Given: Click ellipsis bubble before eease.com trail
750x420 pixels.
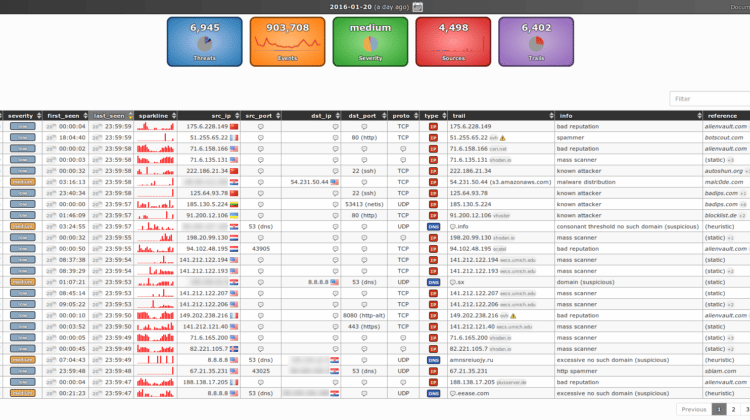Looking at the screenshot, I should pyautogui.click(x=452, y=393).
